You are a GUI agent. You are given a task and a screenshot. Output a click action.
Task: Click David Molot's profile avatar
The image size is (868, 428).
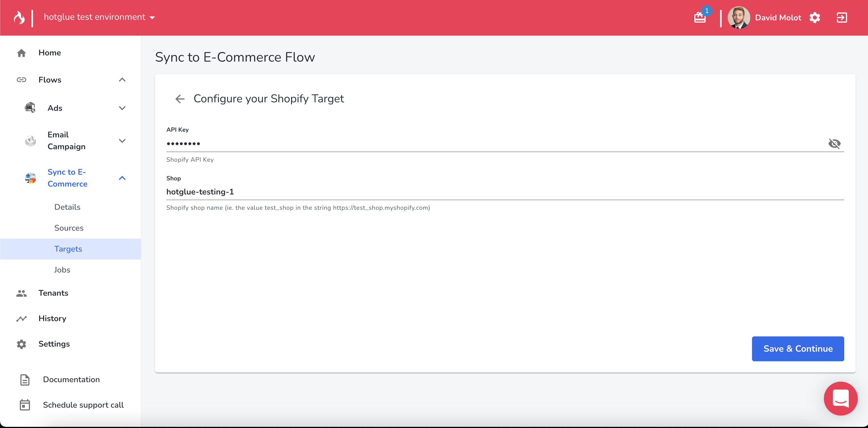(739, 18)
